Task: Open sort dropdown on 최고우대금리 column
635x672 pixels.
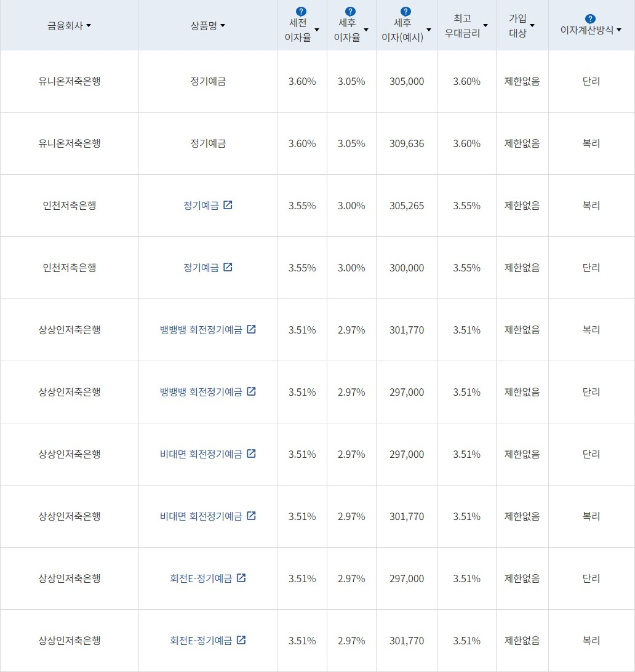Action: (486, 25)
